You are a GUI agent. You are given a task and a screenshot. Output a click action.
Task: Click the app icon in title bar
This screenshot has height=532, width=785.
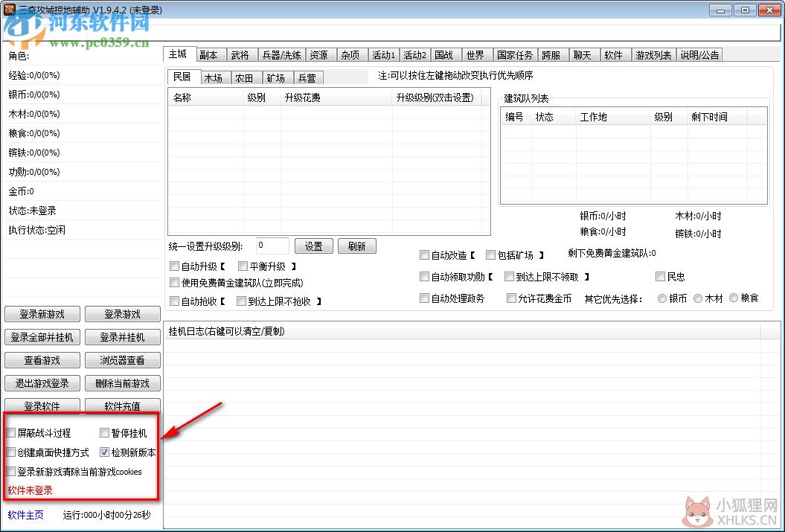coord(10,10)
